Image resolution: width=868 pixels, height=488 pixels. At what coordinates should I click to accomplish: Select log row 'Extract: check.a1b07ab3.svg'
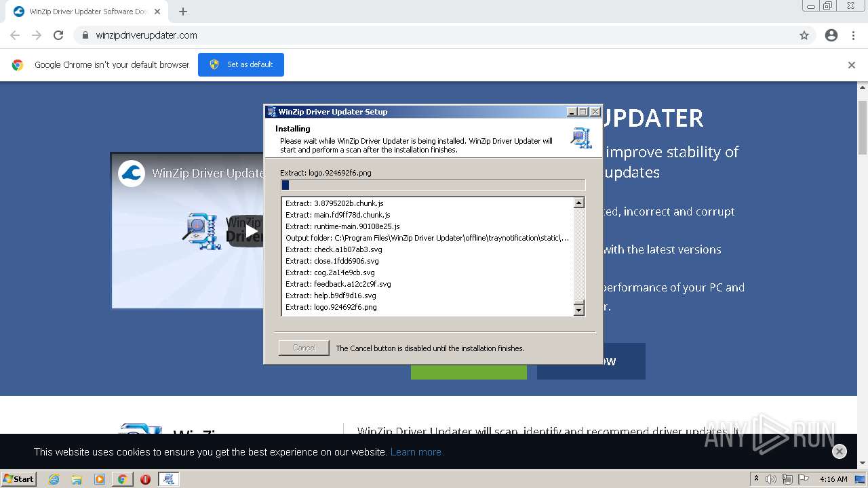click(426, 249)
